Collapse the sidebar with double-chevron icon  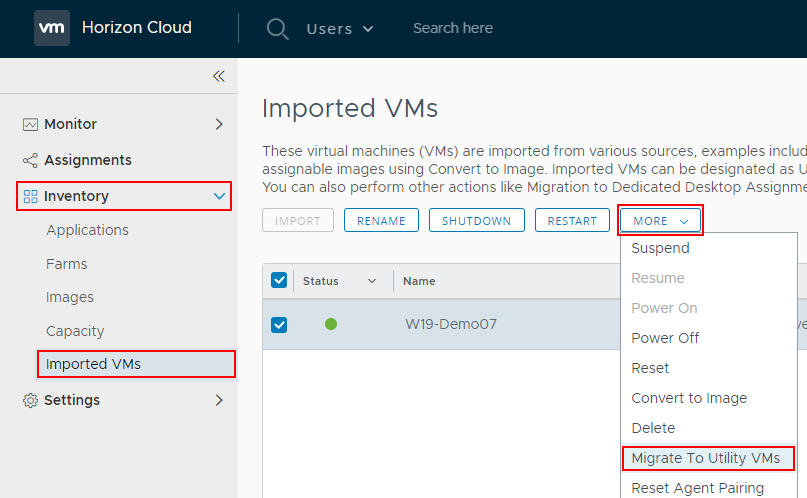[218, 76]
